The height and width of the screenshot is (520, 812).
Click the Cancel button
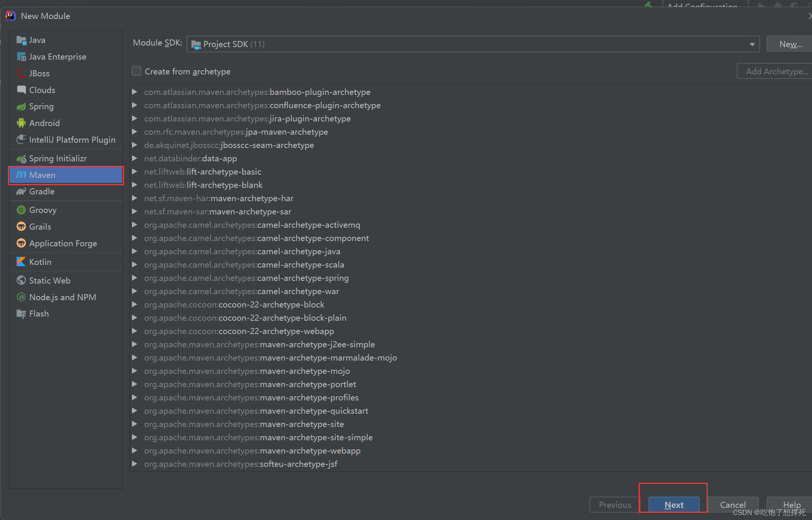733,505
